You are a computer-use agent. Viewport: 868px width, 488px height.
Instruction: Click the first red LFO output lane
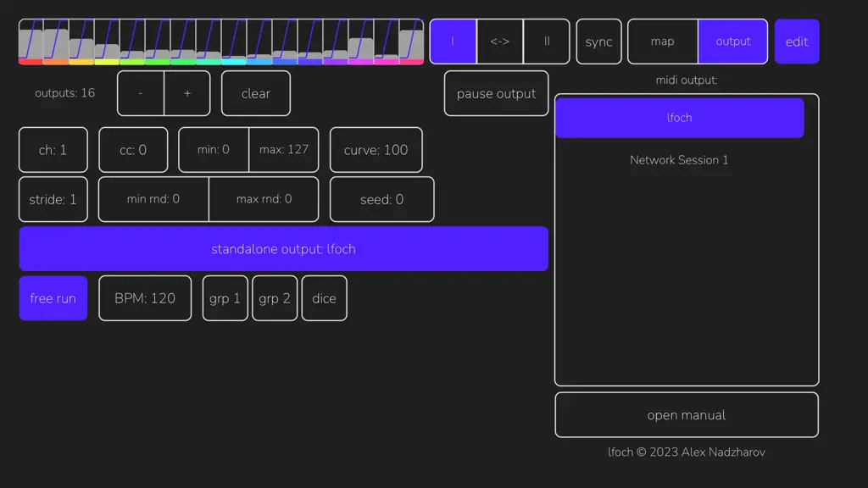(x=31, y=42)
